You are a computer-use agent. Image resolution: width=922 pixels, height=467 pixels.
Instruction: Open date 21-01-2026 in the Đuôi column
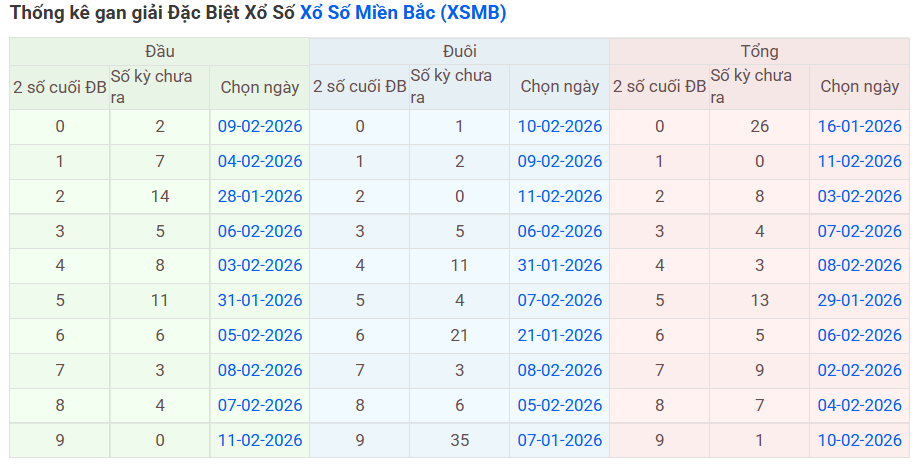coord(560,335)
